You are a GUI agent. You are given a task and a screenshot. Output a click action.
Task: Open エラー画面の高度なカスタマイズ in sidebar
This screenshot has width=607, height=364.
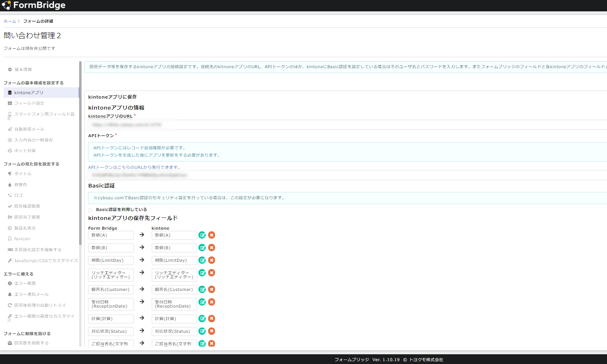41,318
